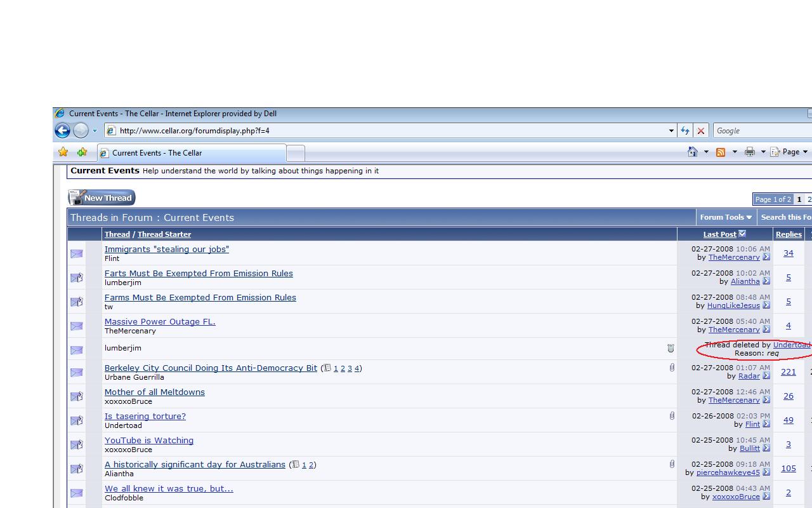Screen dimensions: 812x508
Task: Click trash icon on deleted lumberjim thread
Action: coord(671,348)
